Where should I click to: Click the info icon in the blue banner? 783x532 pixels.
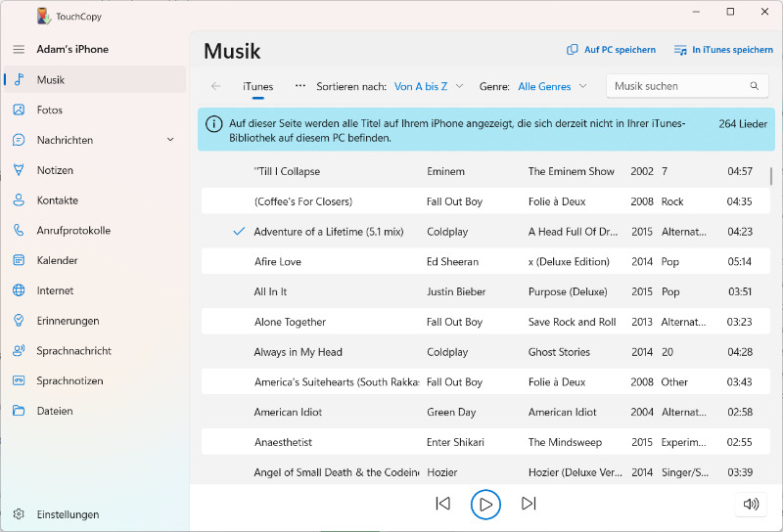(x=213, y=124)
